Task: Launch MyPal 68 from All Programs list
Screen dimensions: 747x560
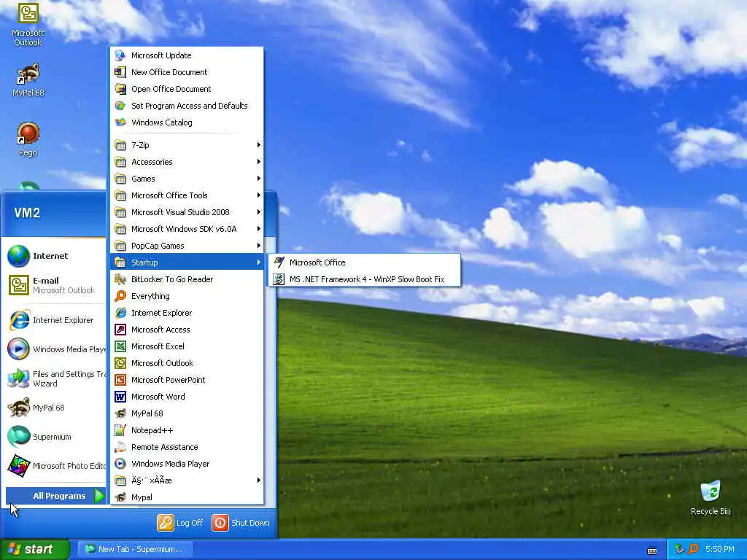Action: [x=187, y=413]
